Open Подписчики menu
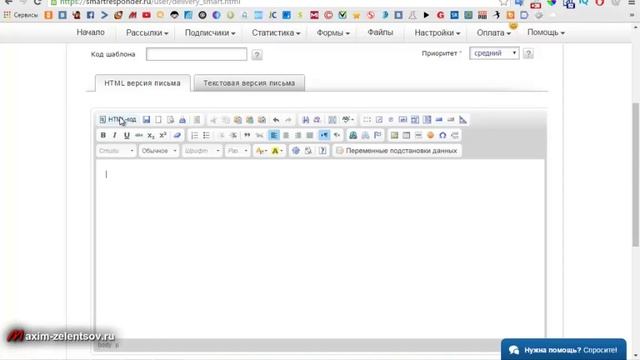The width and height of the screenshot is (640, 360). tap(210, 33)
